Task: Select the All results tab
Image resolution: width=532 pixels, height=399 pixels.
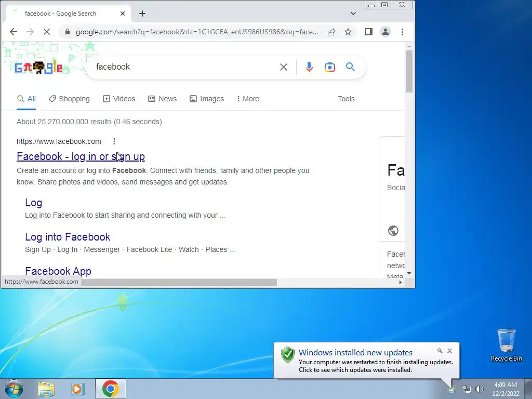Action: [x=26, y=99]
